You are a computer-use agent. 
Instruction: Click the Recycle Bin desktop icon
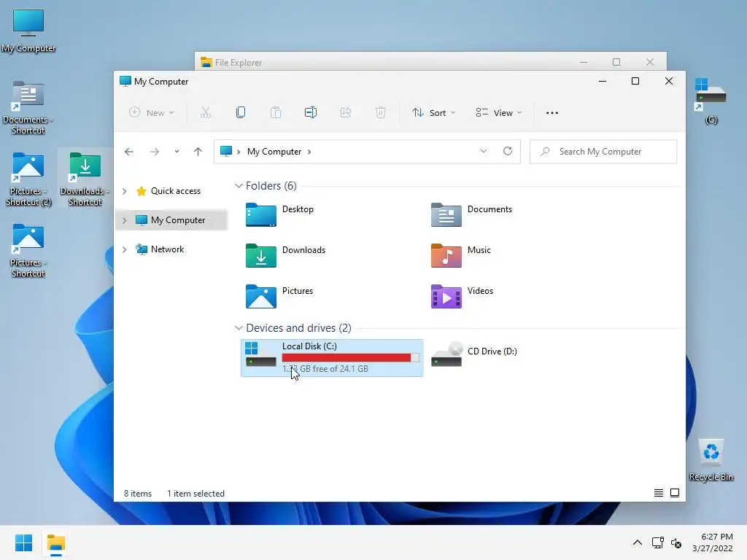pyautogui.click(x=711, y=459)
